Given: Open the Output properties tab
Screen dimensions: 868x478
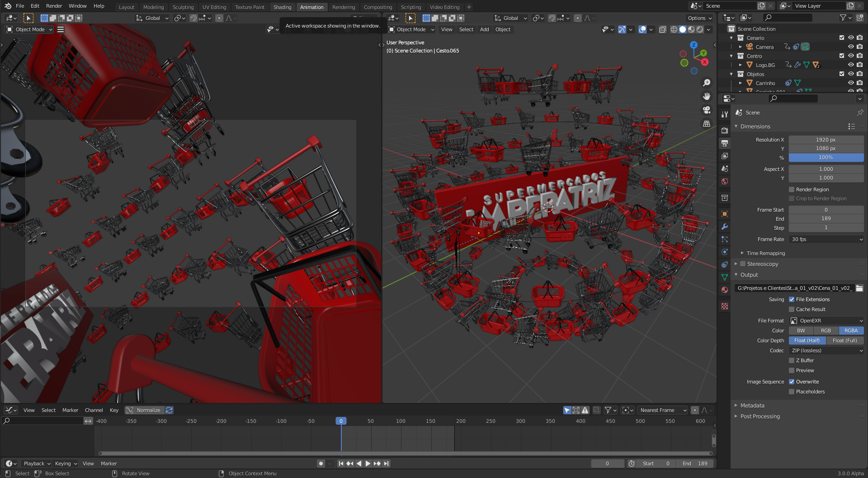Looking at the screenshot, I should point(725,143).
